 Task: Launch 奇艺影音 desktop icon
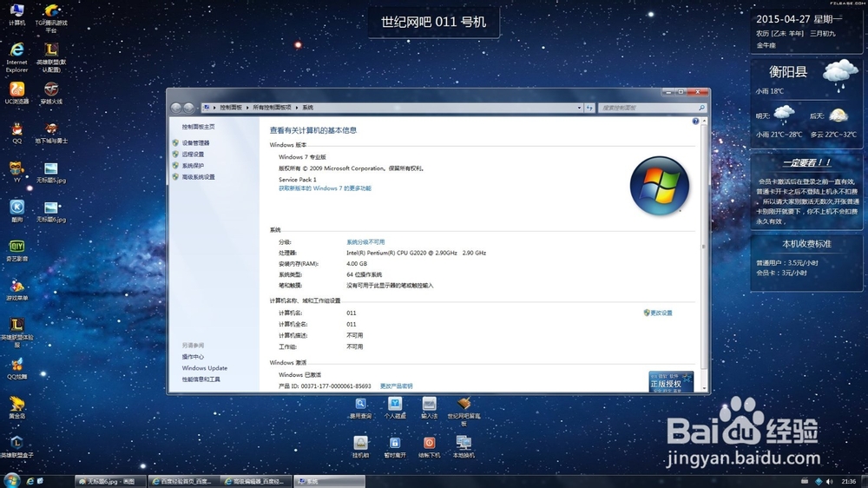click(16, 250)
